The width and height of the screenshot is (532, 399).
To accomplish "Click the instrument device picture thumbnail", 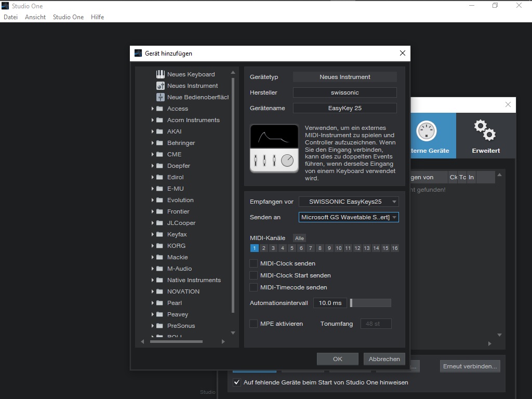I will click(x=274, y=149).
